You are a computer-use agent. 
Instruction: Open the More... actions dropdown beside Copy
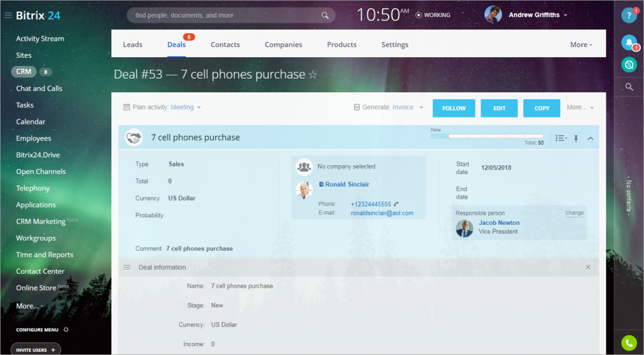click(x=580, y=107)
